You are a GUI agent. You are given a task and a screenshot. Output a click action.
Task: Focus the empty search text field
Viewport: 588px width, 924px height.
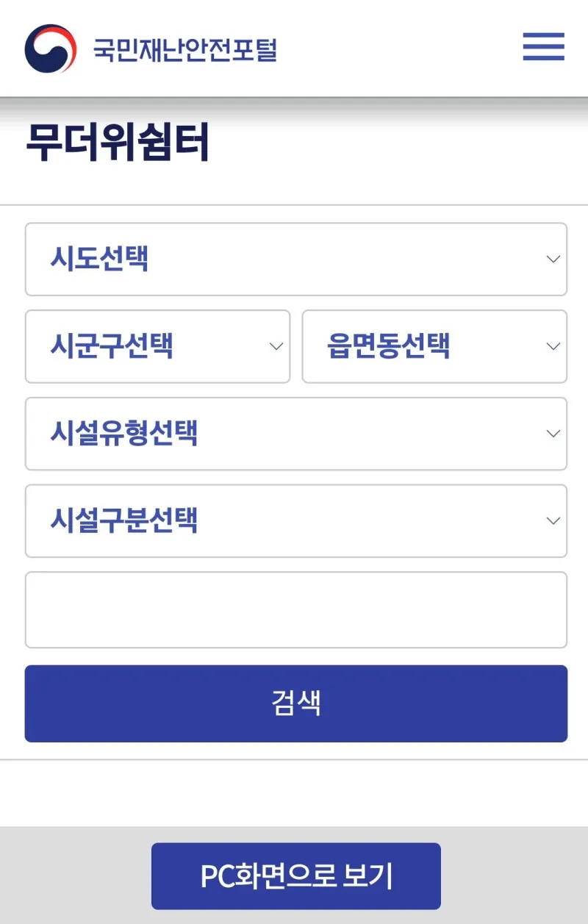tap(295, 609)
